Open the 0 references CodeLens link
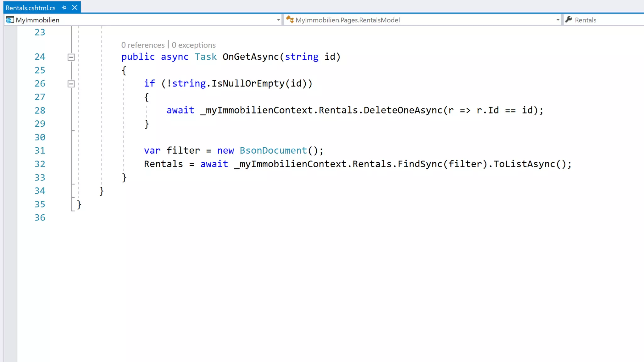The height and width of the screenshot is (362, 644). 143,45
